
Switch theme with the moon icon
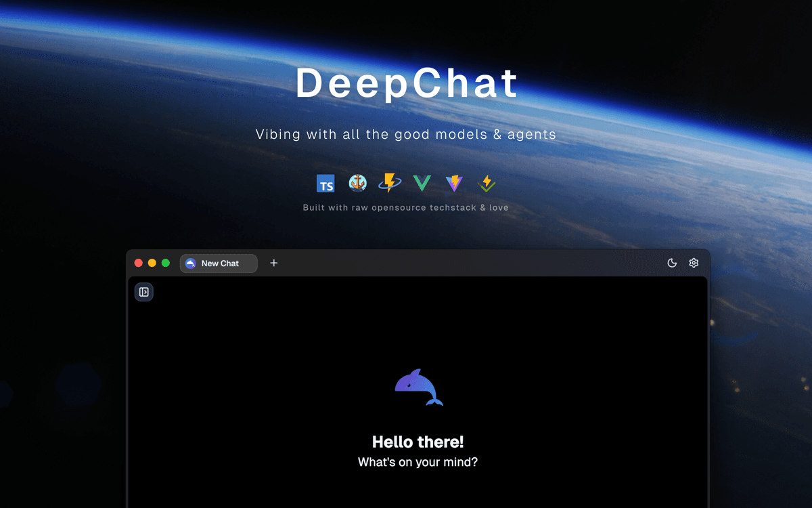[672, 263]
